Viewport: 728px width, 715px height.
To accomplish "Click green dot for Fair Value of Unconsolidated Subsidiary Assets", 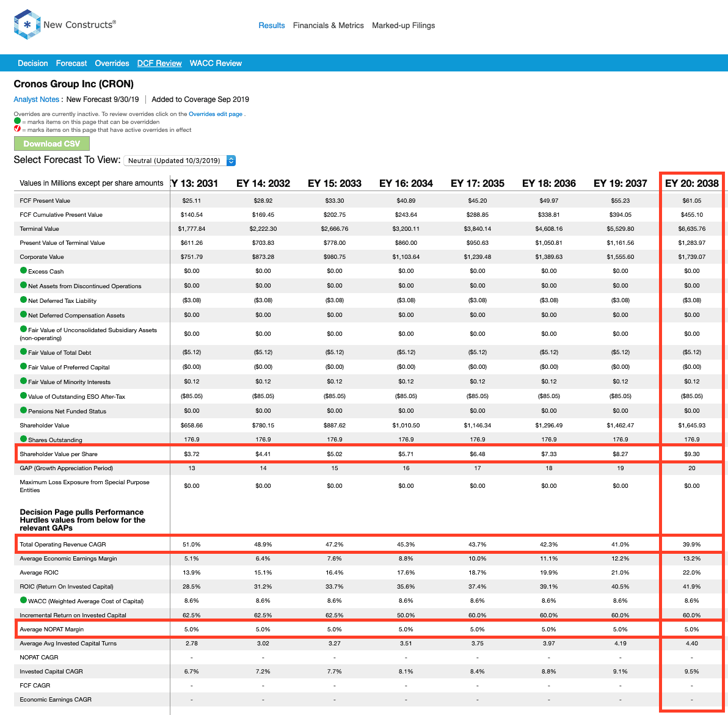I will pyautogui.click(x=23, y=329).
